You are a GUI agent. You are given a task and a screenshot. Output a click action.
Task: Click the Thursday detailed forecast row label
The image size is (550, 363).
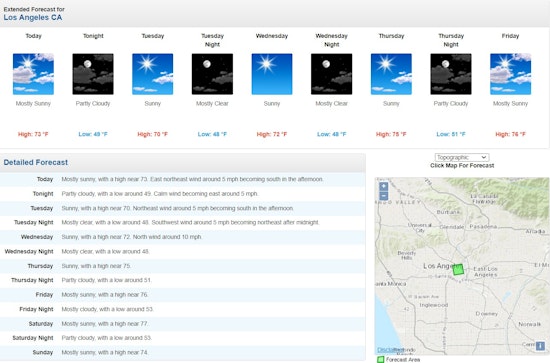tap(40, 266)
